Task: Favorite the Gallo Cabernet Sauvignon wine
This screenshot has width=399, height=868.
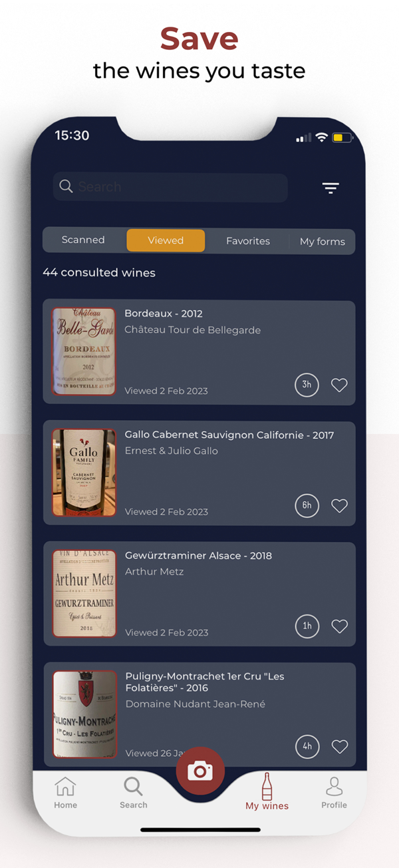Action: click(x=339, y=506)
